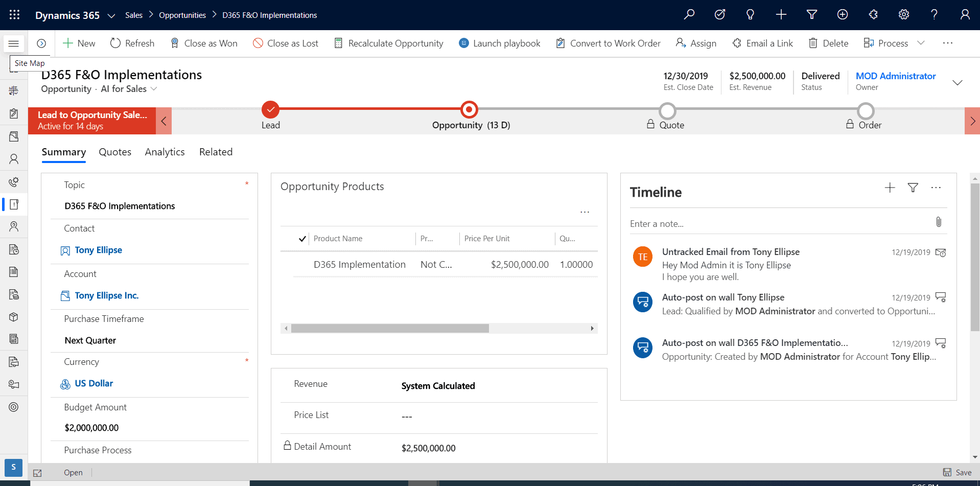The height and width of the screenshot is (486, 980).
Task: Open the help question mark icon
Action: (x=935, y=14)
